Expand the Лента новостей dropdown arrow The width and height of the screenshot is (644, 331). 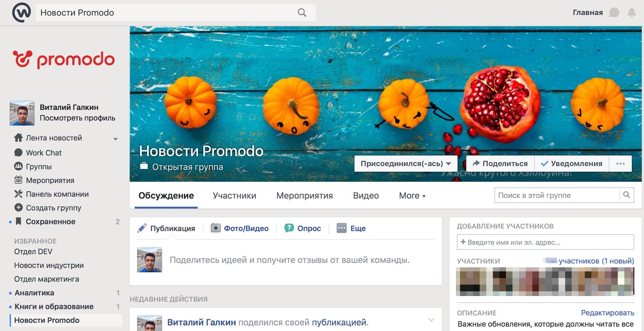(116, 139)
